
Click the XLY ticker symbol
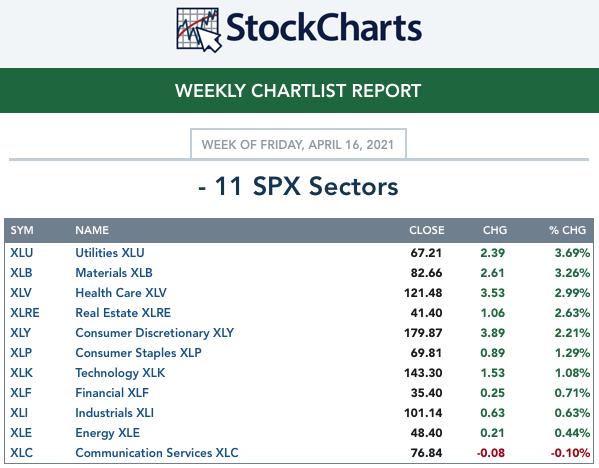coord(21,333)
